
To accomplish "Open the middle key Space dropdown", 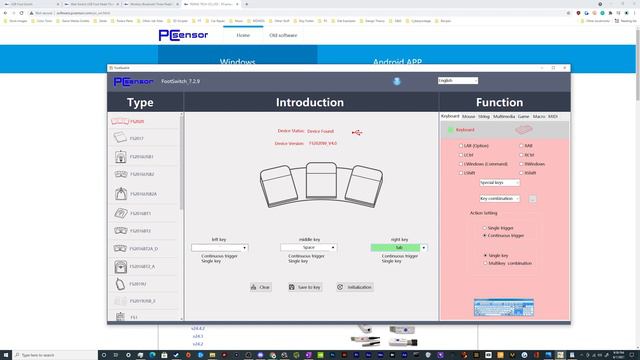I will tap(309, 248).
